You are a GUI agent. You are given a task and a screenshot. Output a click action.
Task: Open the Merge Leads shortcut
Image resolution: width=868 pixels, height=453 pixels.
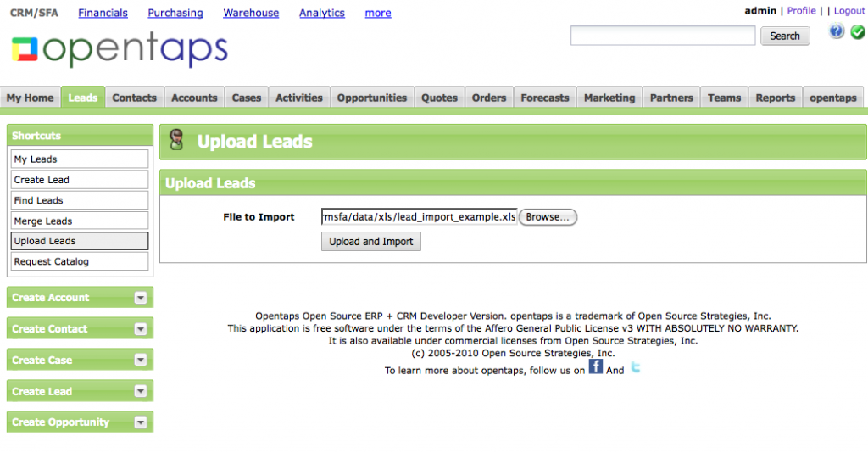(80, 221)
